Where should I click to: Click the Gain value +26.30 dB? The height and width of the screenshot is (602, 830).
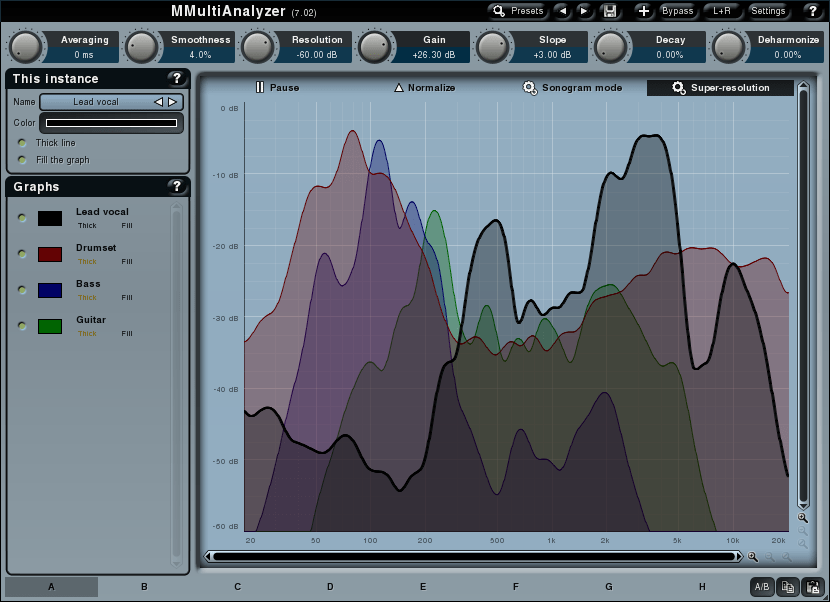tap(434, 55)
